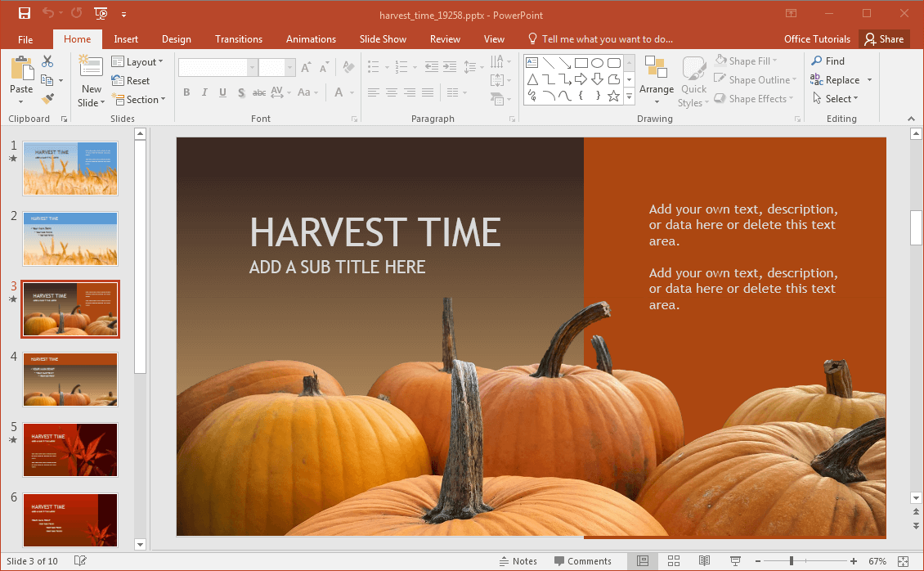Decrease list indent level
Viewport: 924px width, 571px height.
pyautogui.click(x=432, y=66)
